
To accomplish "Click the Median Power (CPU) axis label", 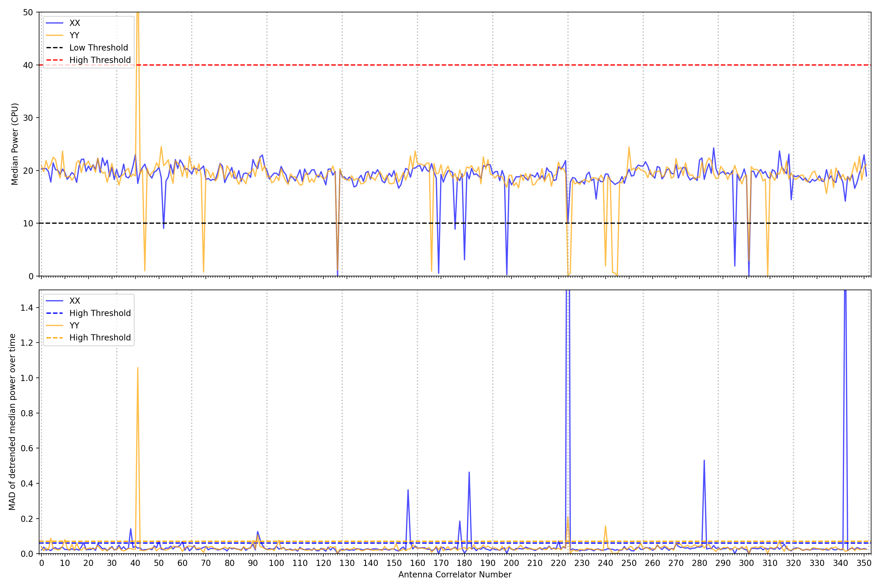I will coord(15,144).
